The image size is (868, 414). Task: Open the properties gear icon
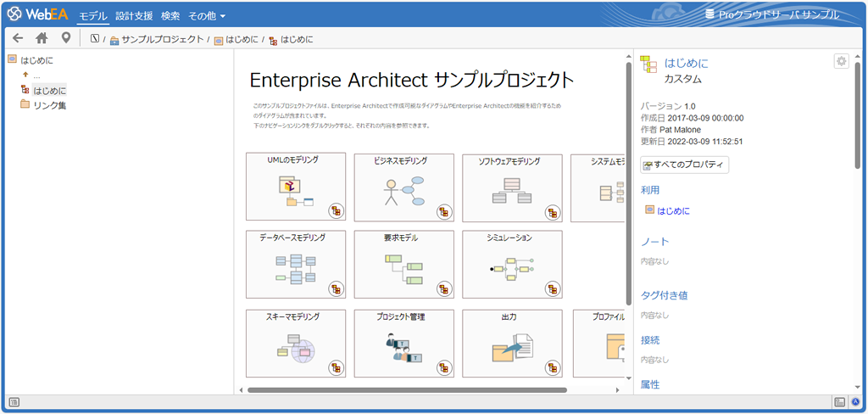click(842, 62)
